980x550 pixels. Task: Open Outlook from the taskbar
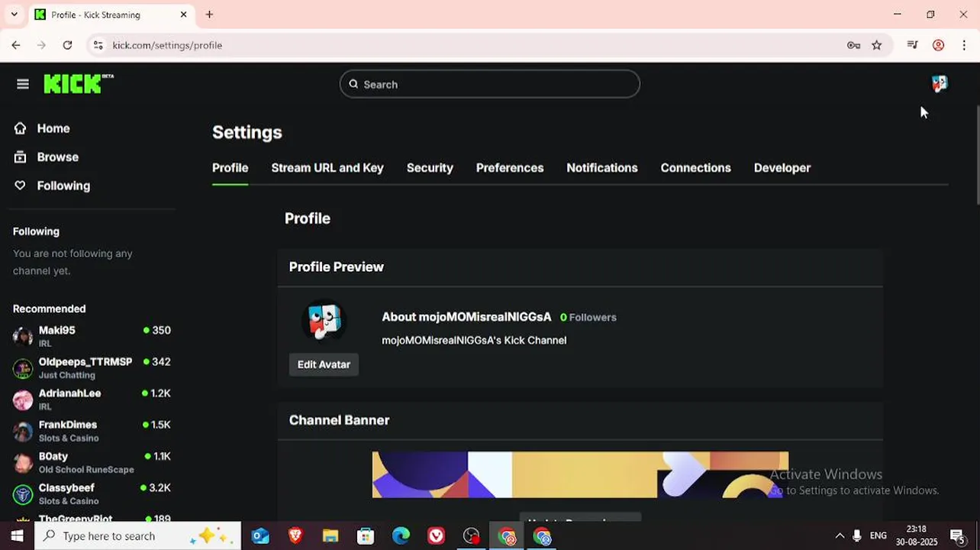coord(260,536)
